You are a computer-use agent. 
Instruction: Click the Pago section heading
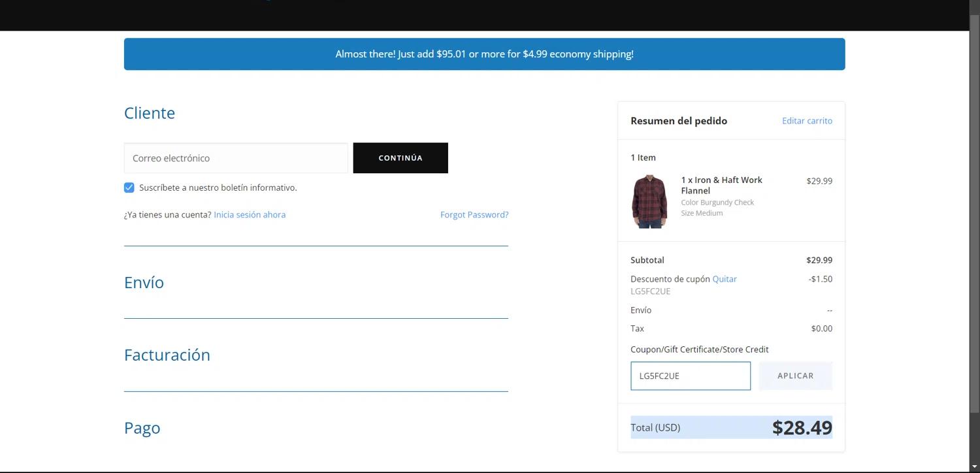point(142,428)
